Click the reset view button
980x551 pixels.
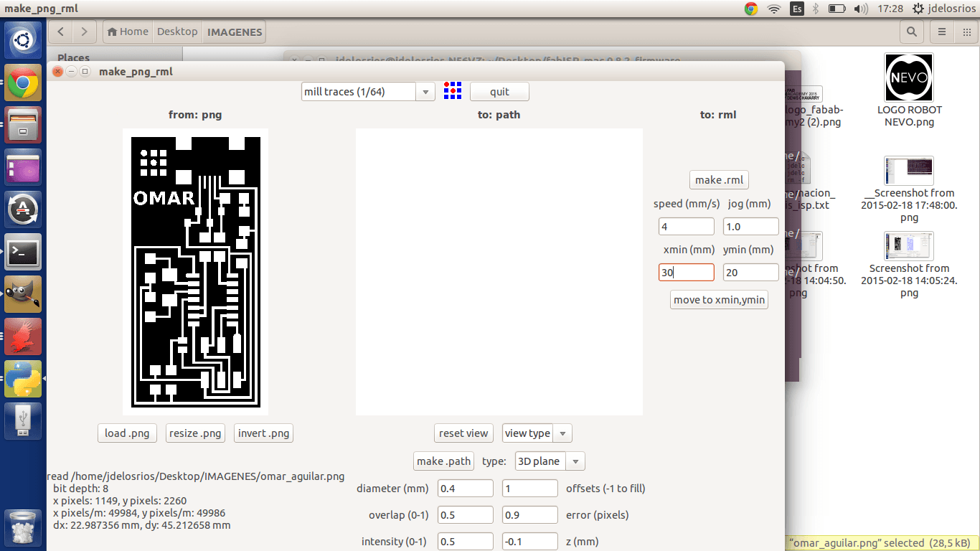point(463,433)
